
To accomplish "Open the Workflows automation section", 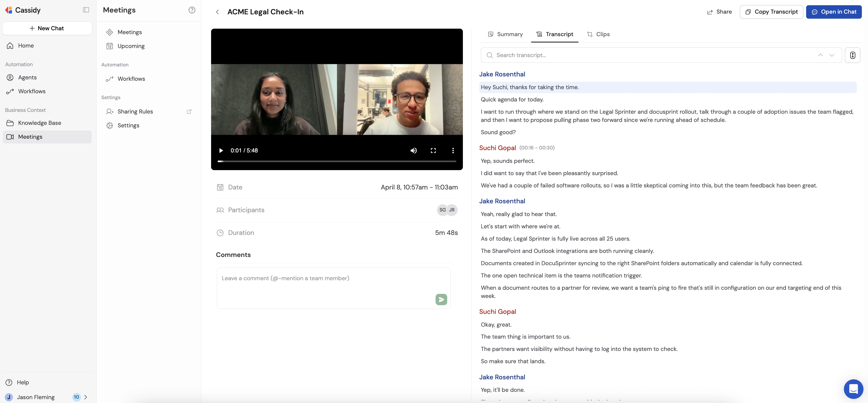I will click(131, 78).
